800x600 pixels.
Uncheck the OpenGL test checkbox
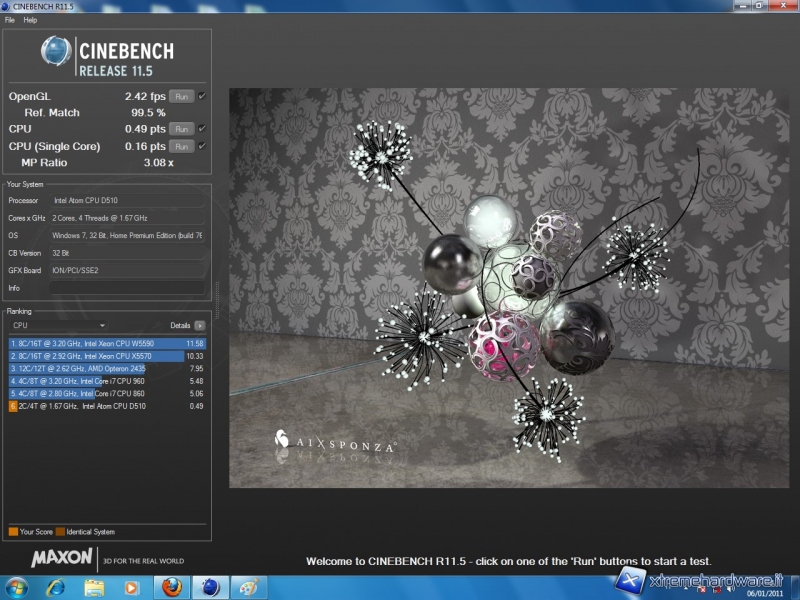202,97
